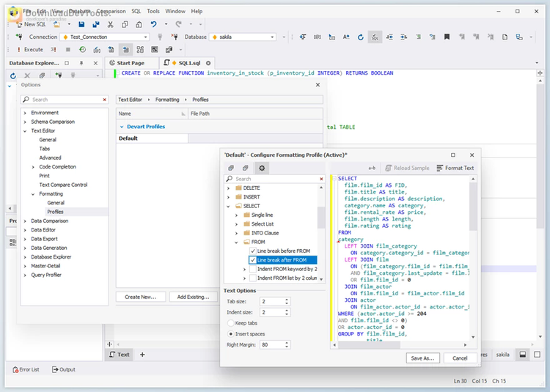Click the Open file folder icon

tap(56, 24)
